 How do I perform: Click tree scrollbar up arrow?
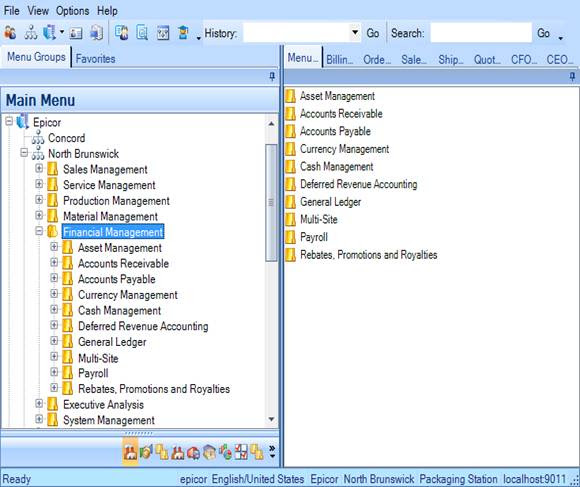click(x=271, y=124)
